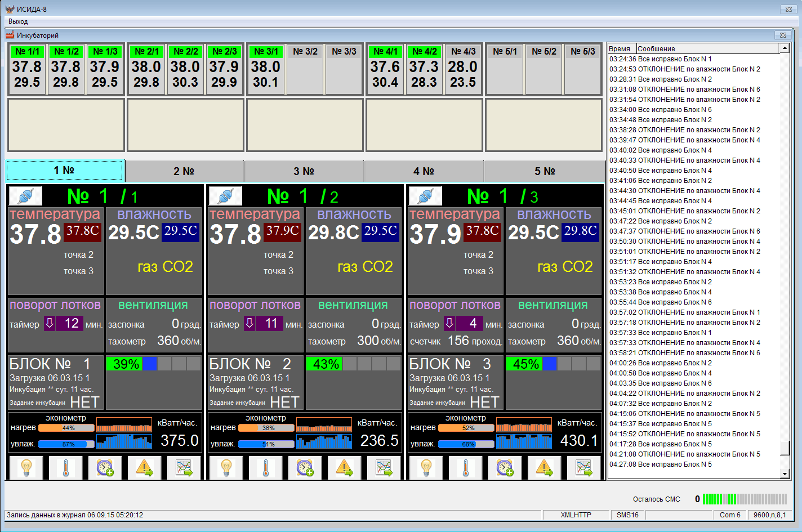Click the heating 44% bar in Block 1

click(x=66, y=428)
